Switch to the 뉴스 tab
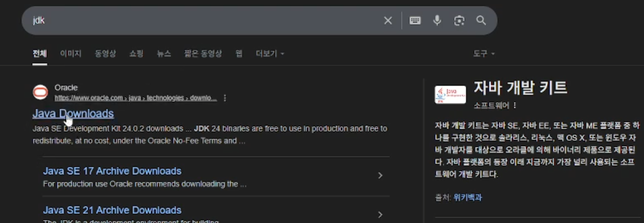644x223 pixels. [x=164, y=54]
